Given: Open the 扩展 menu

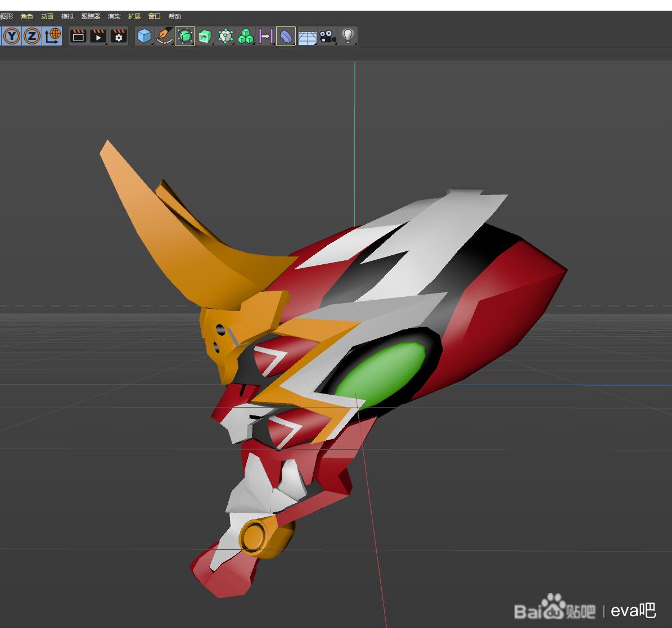Looking at the screenshot, I should 134,16.
